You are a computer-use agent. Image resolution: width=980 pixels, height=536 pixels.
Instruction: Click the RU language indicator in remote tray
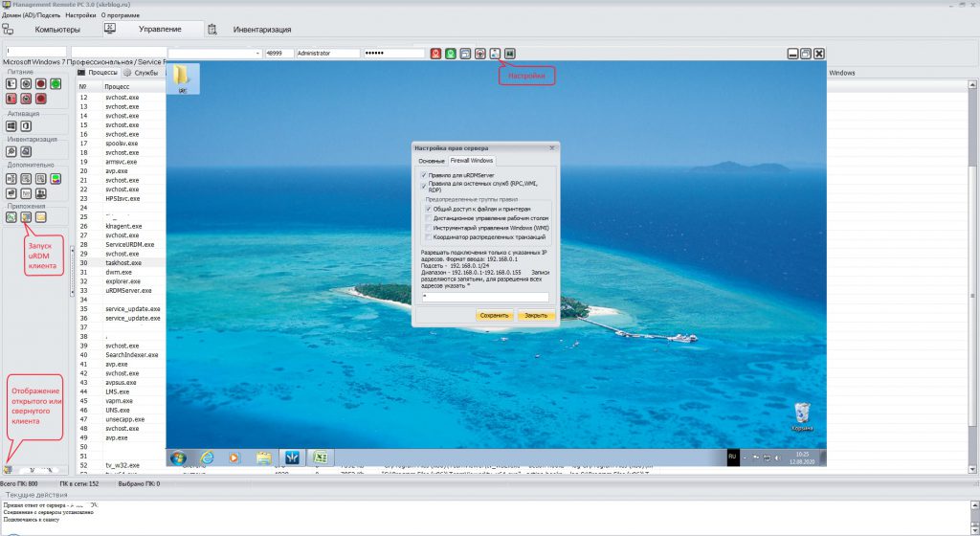click(x=732, y=457)
